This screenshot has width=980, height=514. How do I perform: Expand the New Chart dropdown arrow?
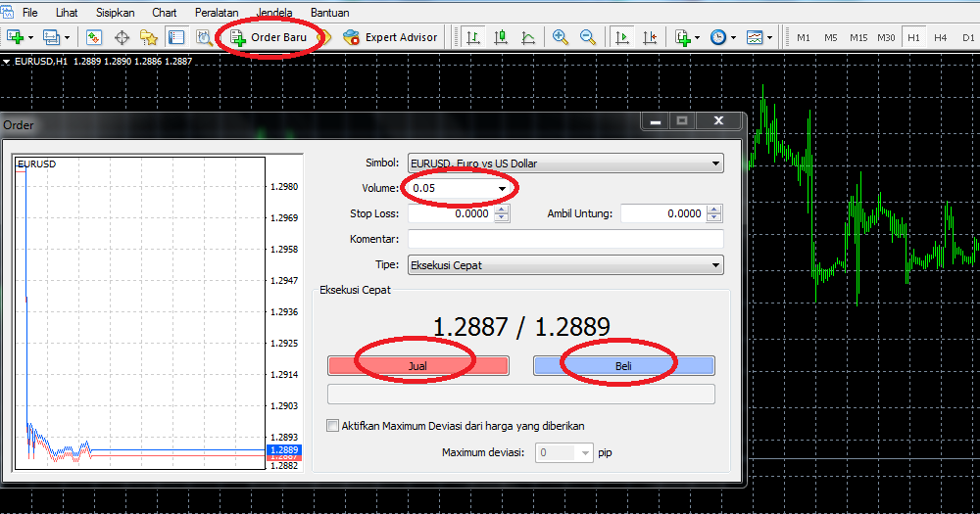pos(30,37)
